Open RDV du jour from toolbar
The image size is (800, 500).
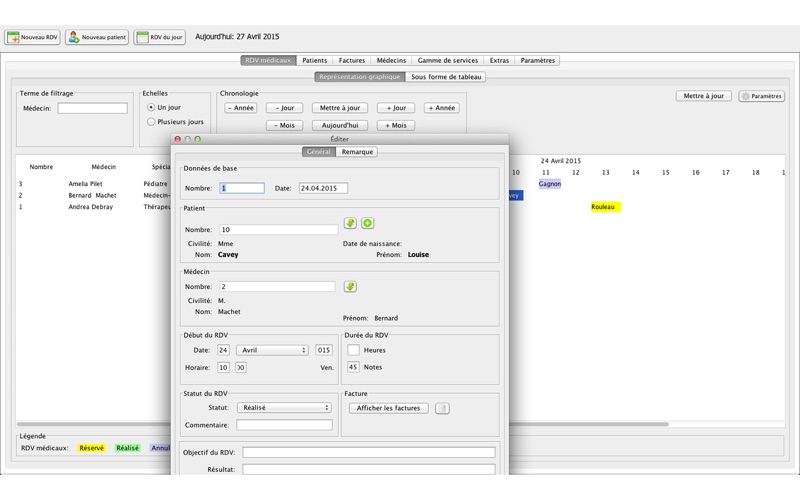pos(160,37)
